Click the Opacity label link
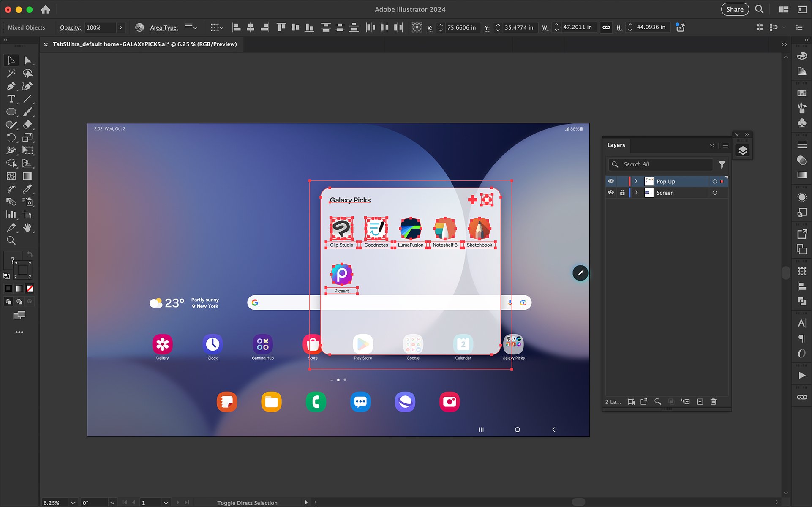This screenshot has height=507, width=812. pyautogui.click(x=71, y=27)
